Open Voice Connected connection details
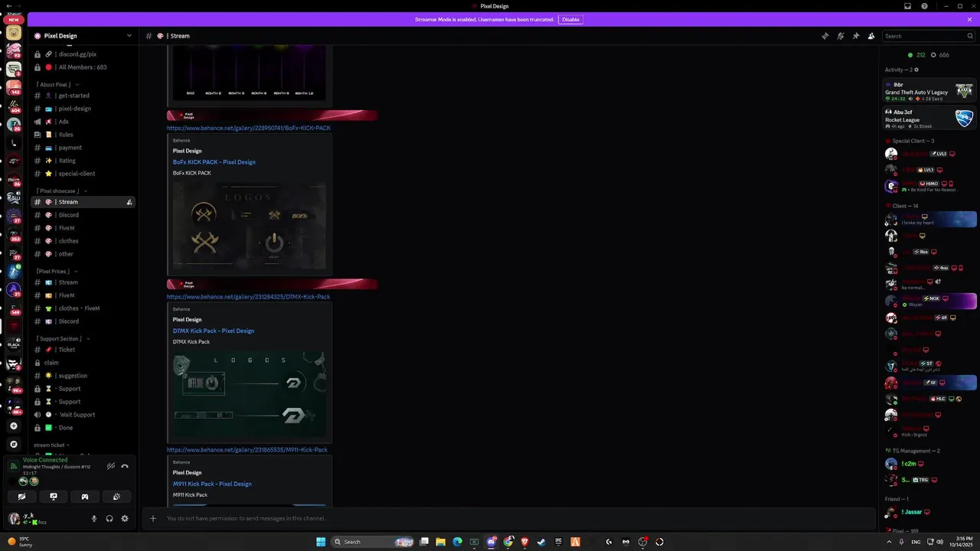Image resolution: width=980 pixels, height=551 pixels. 45,460
